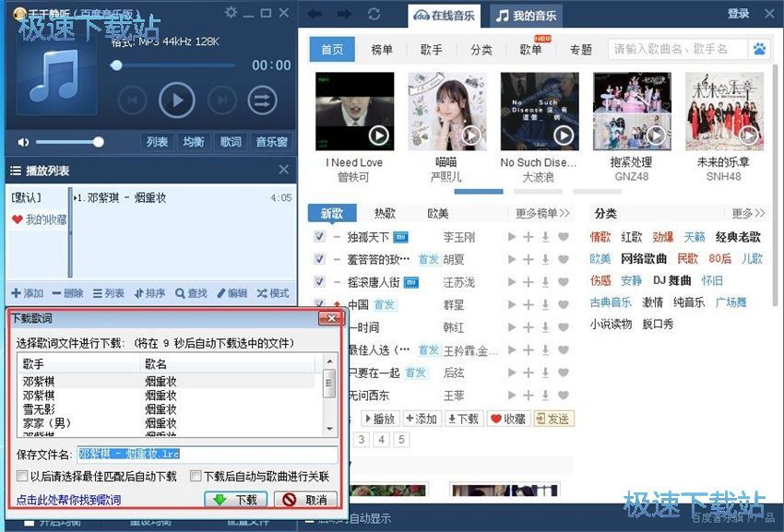
Task: Switch to the 我的音乐 tab
Action: [x=526, y=16]
